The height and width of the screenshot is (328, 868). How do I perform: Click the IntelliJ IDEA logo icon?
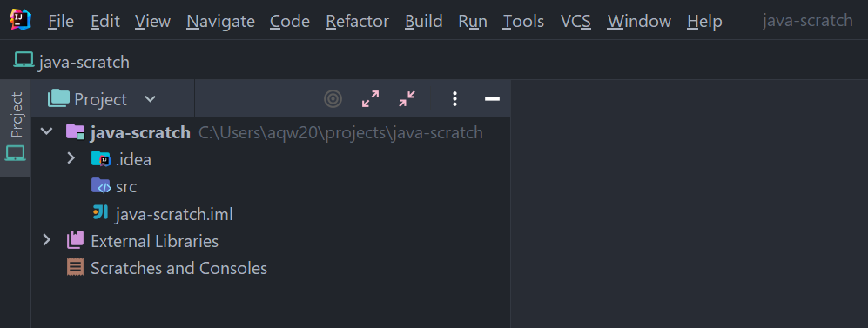pyautogui.click(x=21, y=21)
